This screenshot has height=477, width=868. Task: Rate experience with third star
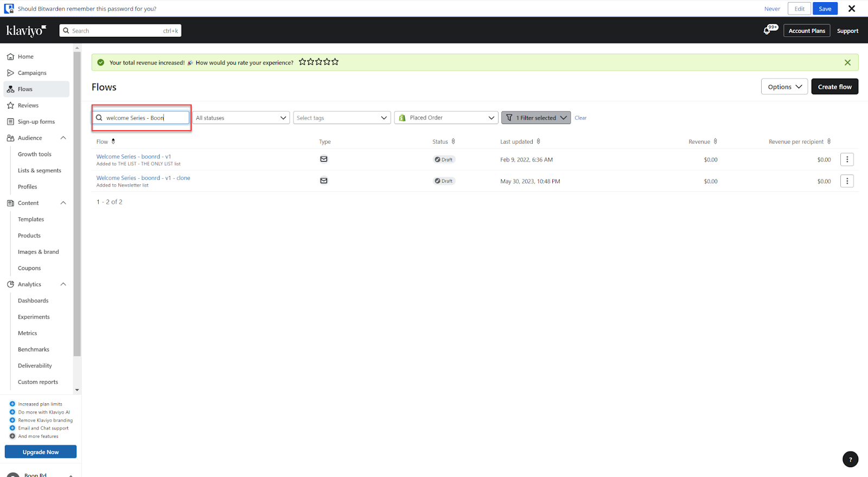coord(318,62)
